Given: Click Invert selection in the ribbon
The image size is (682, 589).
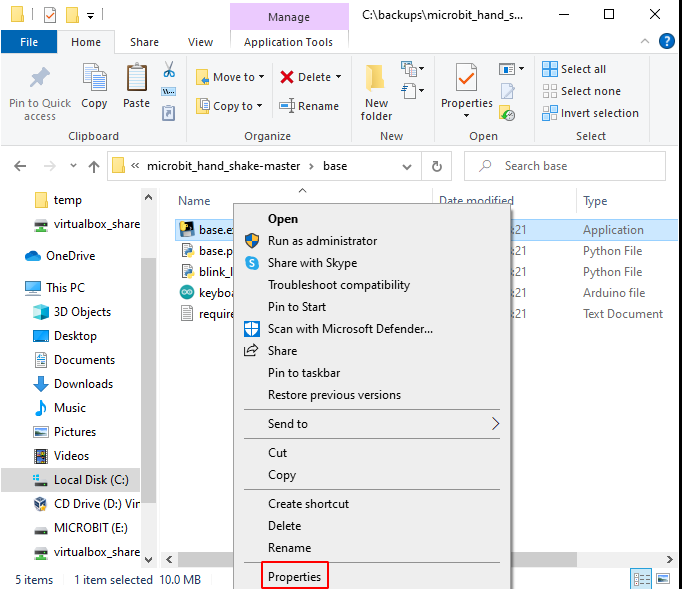Looking at the screenshot, I should click(x=590, y=113).
